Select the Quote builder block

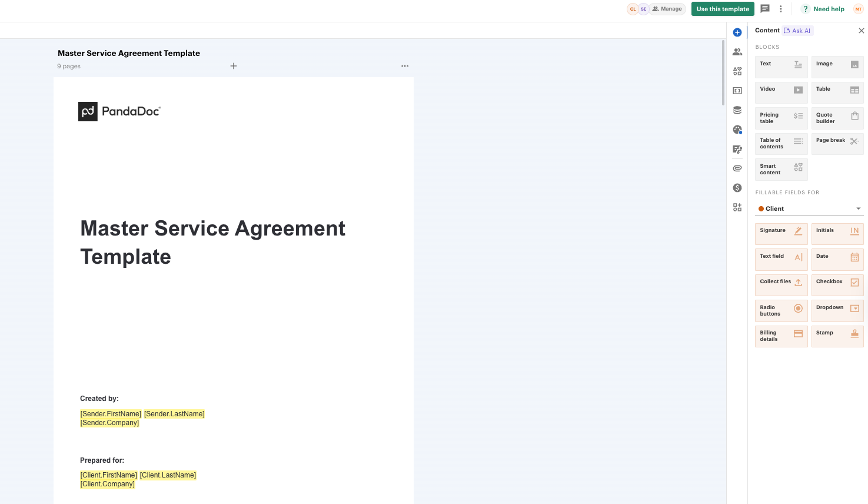coord(837,118)
